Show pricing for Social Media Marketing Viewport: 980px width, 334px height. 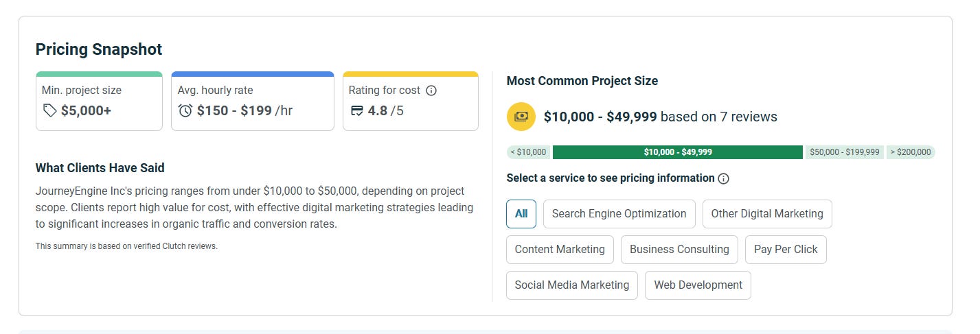point(572,285)
